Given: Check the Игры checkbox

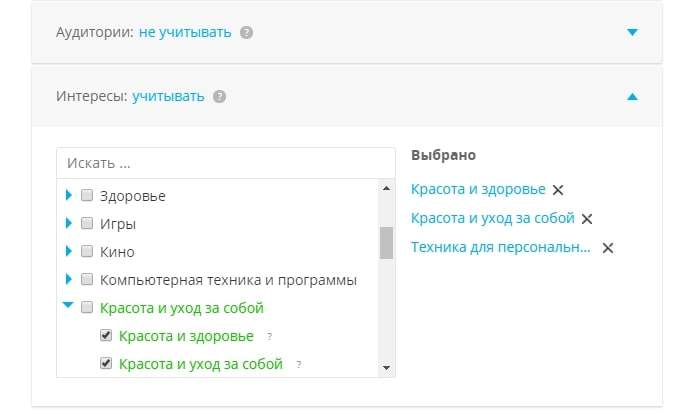Looking at the screenshot, I should [87, 224].
